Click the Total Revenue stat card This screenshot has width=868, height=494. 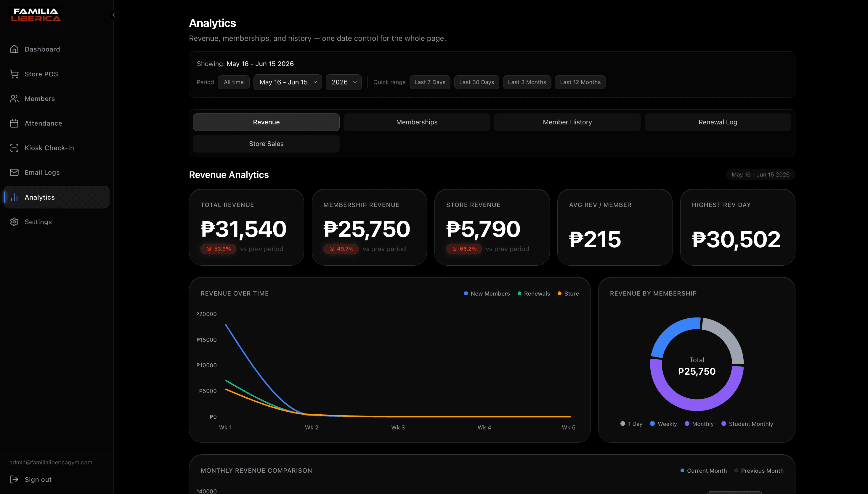coord(247,227)
